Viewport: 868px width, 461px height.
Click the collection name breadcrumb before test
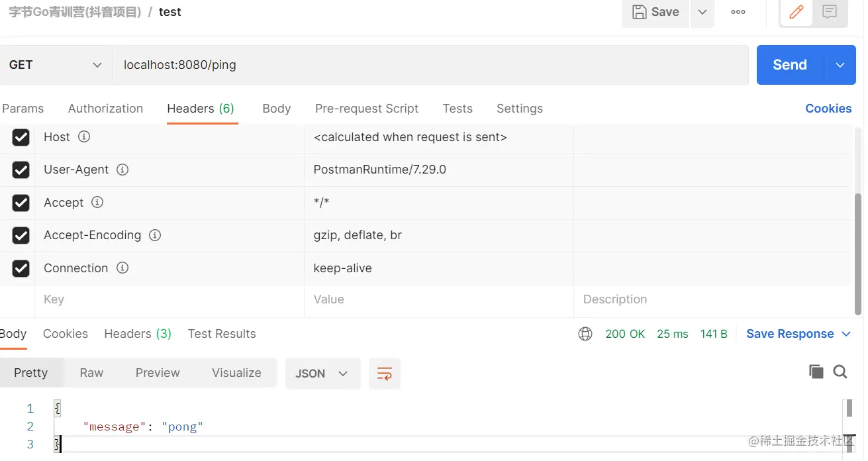click(x=75, y=12)
